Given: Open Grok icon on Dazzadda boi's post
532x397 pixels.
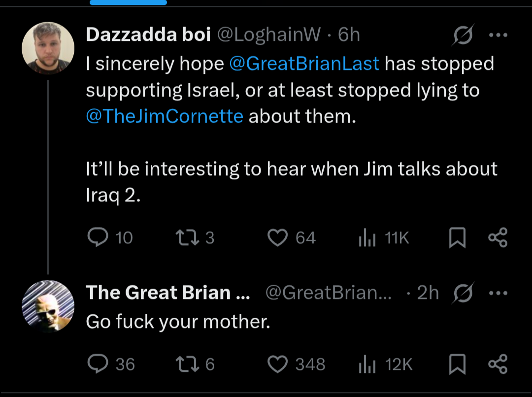Looking at the screenshot, I should 464,35.
